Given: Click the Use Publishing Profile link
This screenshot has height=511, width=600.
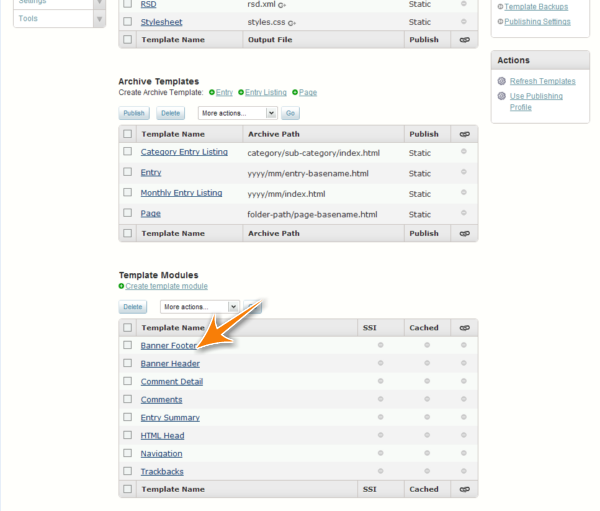Looking at the screenshot, I should click(x=536, y=101).
